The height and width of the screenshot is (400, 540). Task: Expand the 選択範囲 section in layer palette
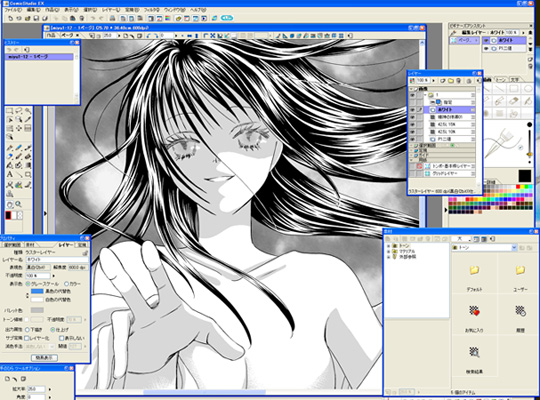point(411,146)
